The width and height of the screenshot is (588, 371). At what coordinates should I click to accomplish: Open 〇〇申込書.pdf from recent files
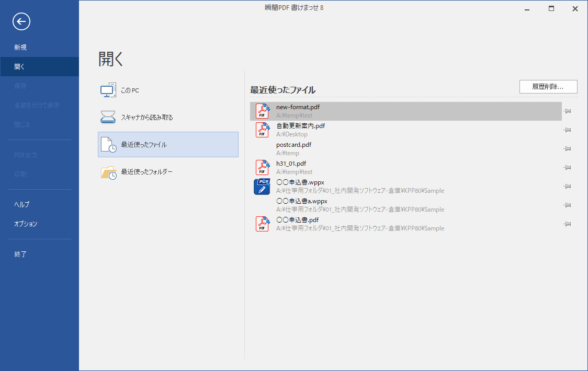(406, 224)
